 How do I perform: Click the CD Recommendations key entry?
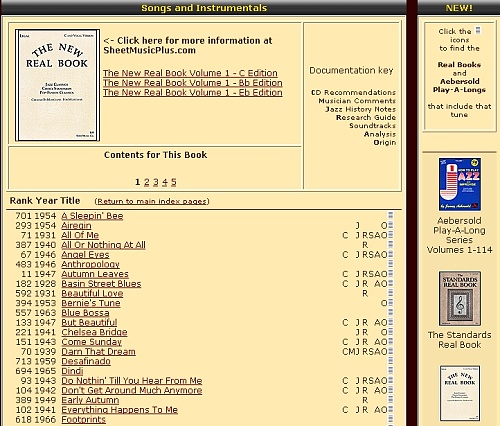pyautogui.click(x=353, y=92)
